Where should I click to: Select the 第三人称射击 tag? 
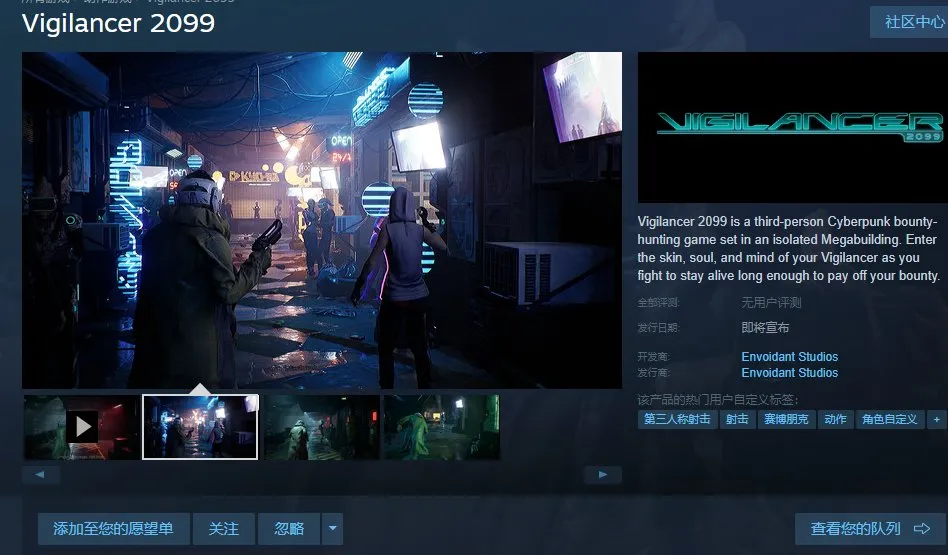[677, 419]
